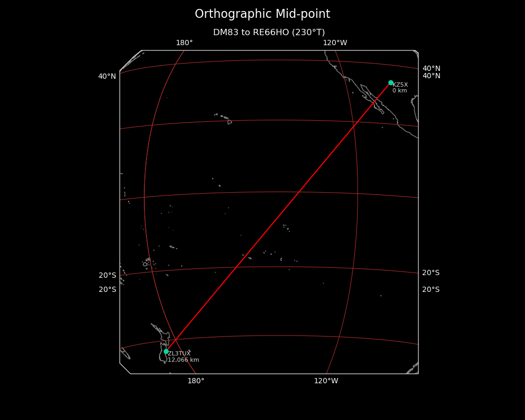Select the ZL3TUX callsign label
Image resolution: width=525 pixels, height=420 pixels.
(179, 353)
